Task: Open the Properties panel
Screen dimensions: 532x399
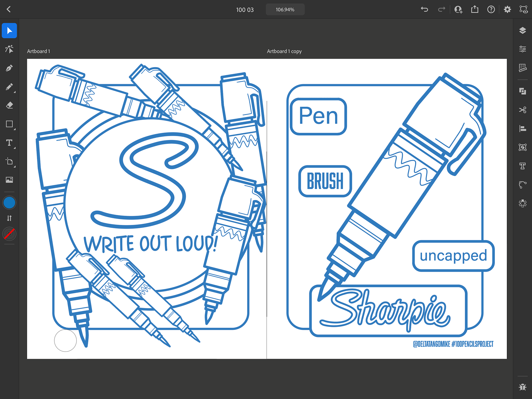Action: click(x=523, y=49)
